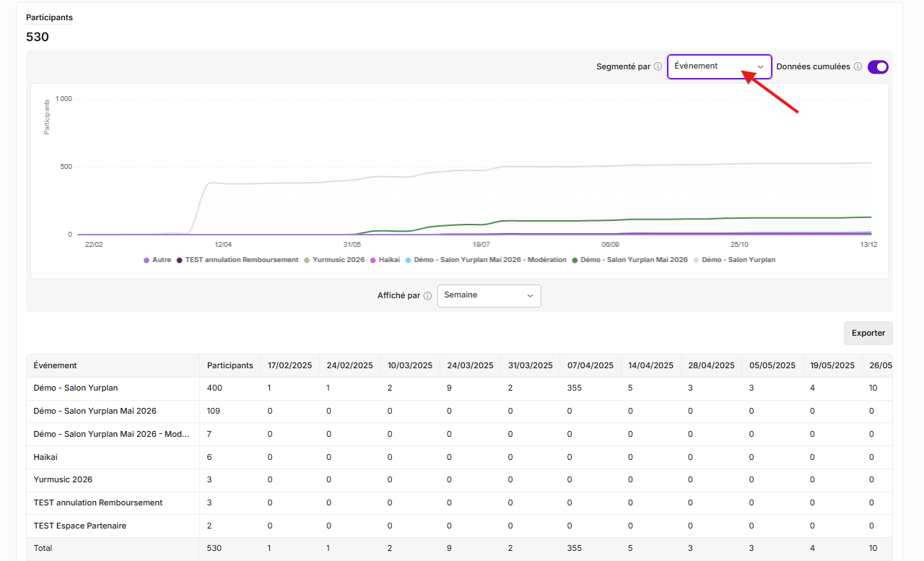The image size is (924, 561).
Task: Click the Événement column header
Action: coord(56,365)
